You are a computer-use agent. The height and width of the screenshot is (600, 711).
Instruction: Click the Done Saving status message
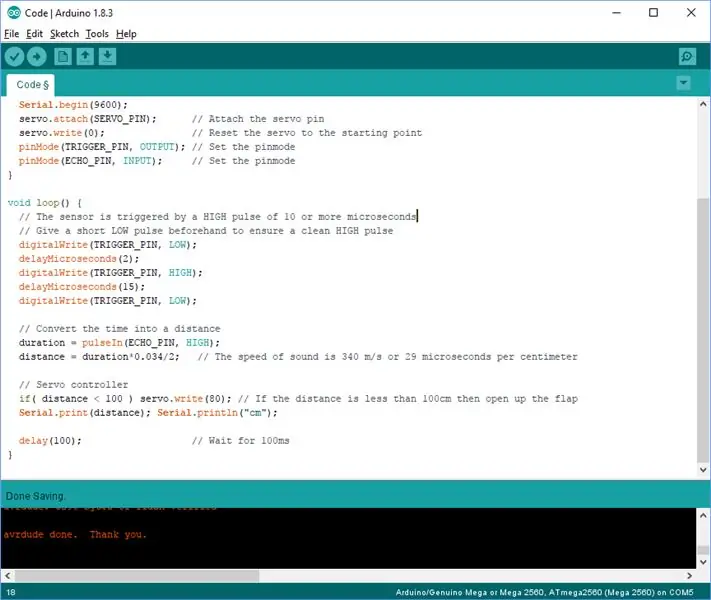pyautogui.click(x=35, y=496)
